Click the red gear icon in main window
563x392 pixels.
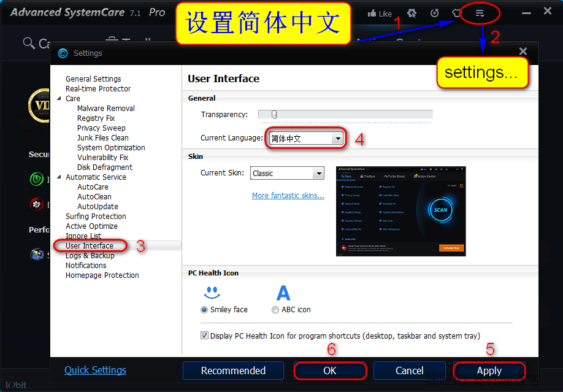[x=36, y=204]
